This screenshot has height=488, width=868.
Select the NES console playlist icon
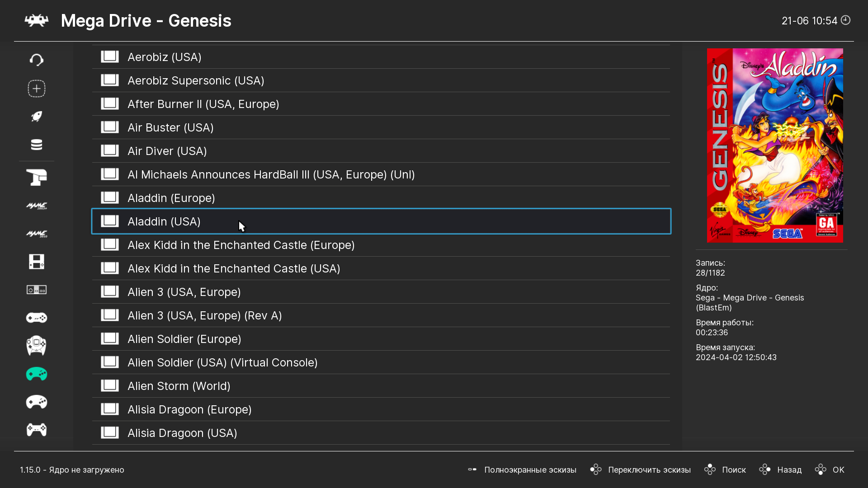click(x=37, y=290)
